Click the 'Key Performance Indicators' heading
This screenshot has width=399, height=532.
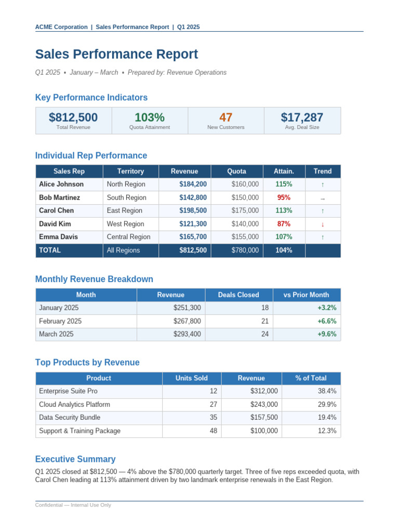click(91, 97)
